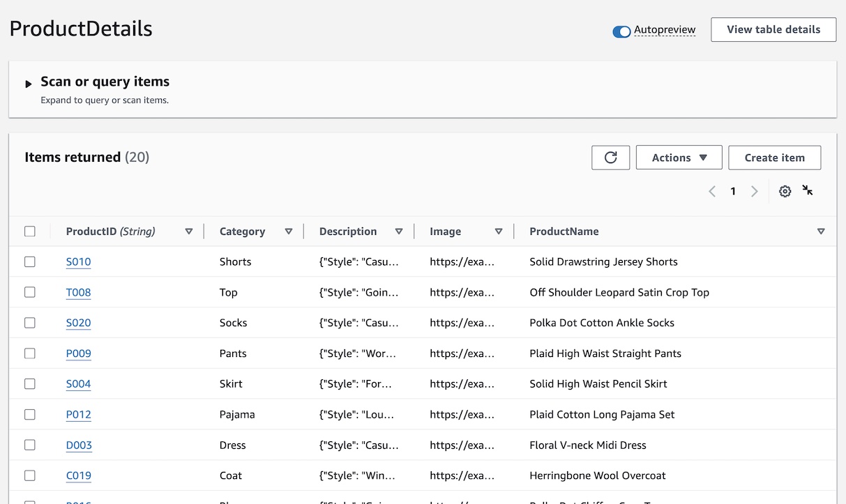Check the box for item P012
Image resolution: width=846 pixels, height=504 pixels.
point(30,414)
